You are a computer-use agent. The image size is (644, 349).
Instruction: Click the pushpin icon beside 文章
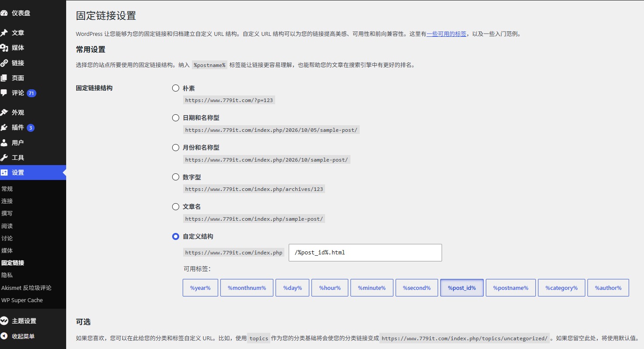click(x=4, y=33)
